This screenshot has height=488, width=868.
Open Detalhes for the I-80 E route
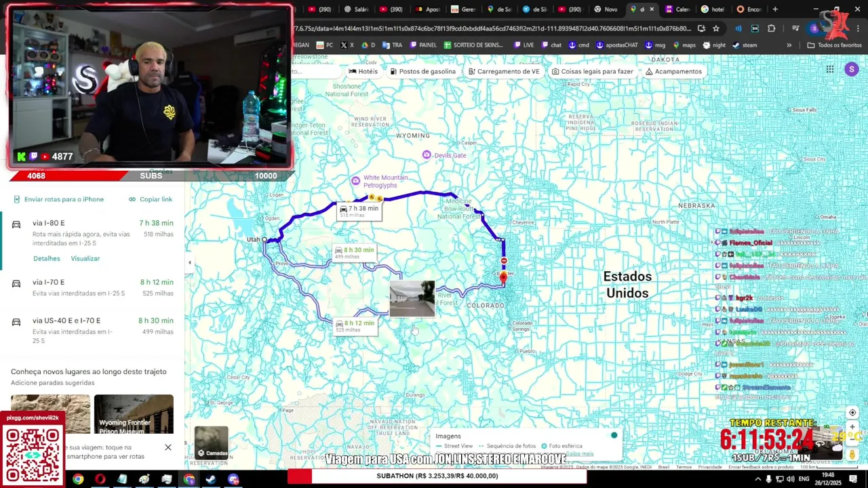tap(47, 258)
